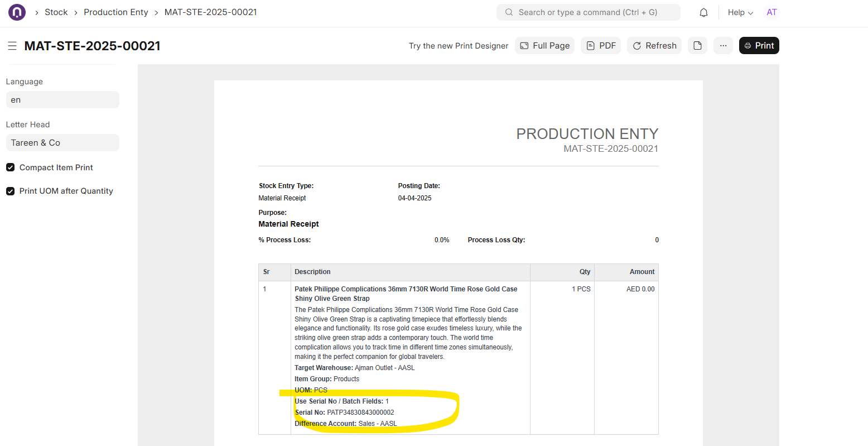Image resolution: width=868 pixels, height=446 pixels.
Task: Click Target Warehouse Ajman Outlet - AASL
Action: point(355,368)
